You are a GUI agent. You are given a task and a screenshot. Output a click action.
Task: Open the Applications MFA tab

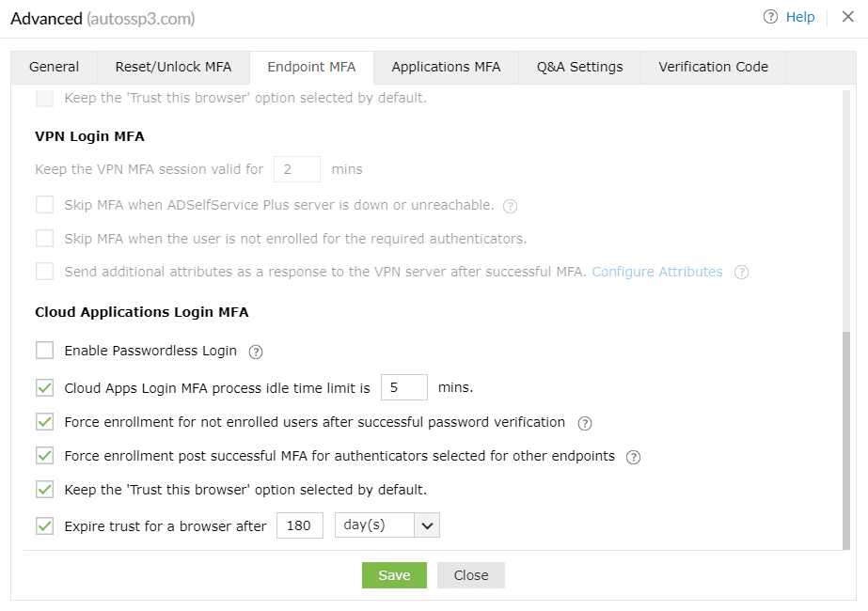[x=446, y=67]
